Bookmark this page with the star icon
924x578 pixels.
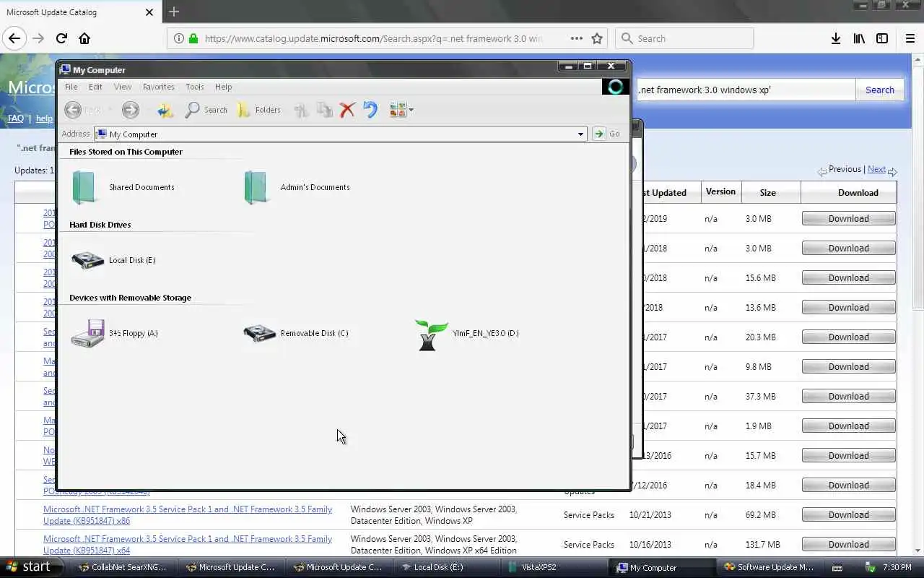597,38
